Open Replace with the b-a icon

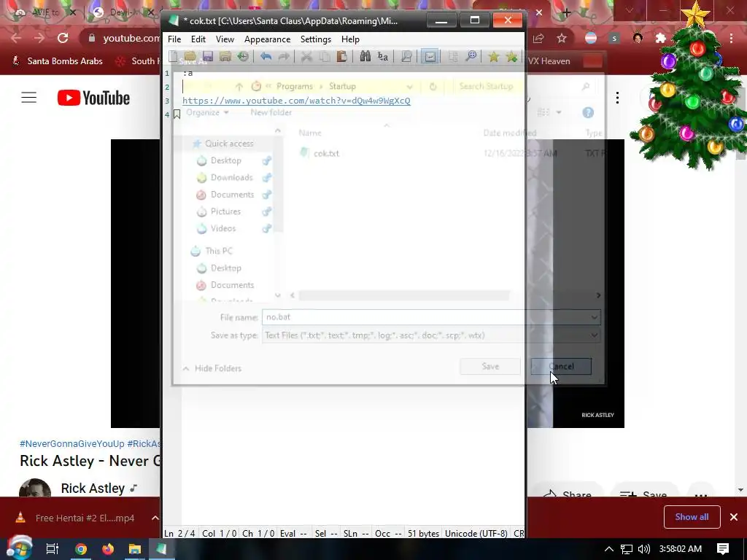click(382, 57)
